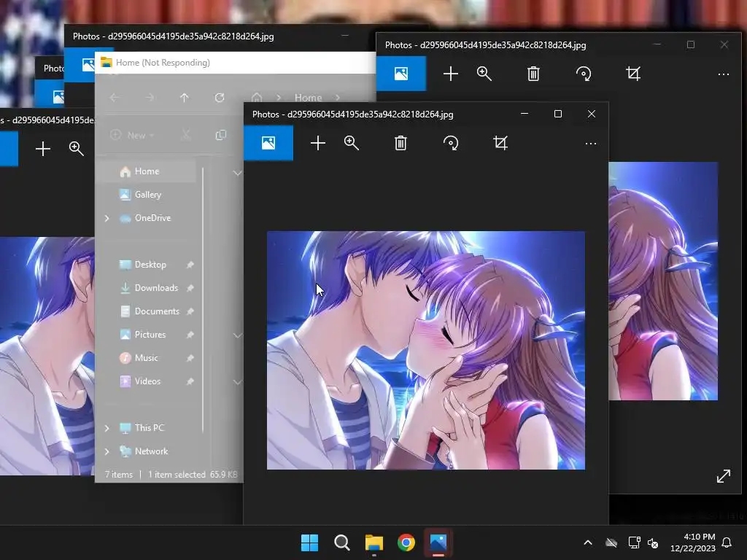The image size is (747, 560).
Task: Open Pictures in the navigation pane
Action: click(x=149, y=335)
